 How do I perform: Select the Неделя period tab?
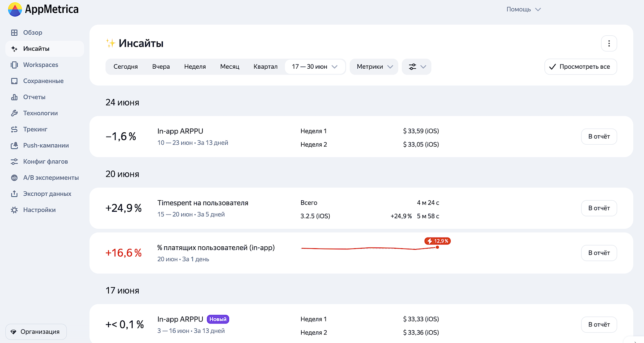point(195,67)
